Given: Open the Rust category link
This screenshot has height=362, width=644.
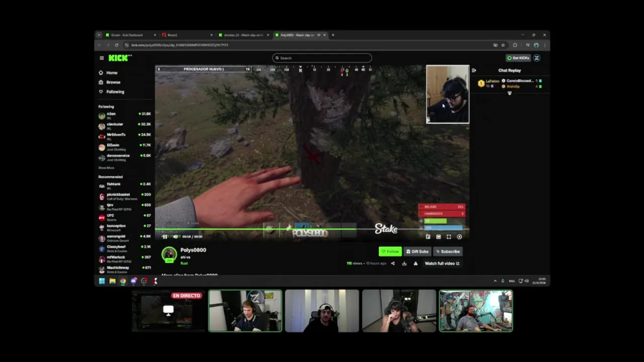Looking at the screenshot, I should tap(184, 263).
